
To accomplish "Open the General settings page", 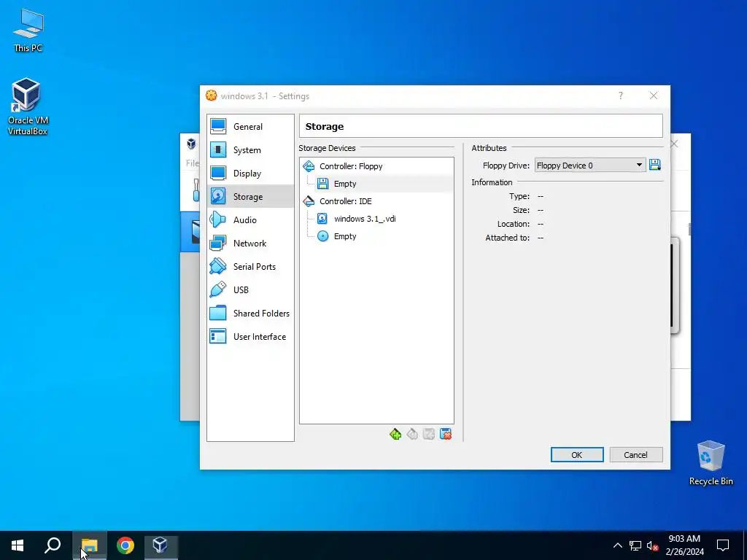I will click(x=250, y=127).
